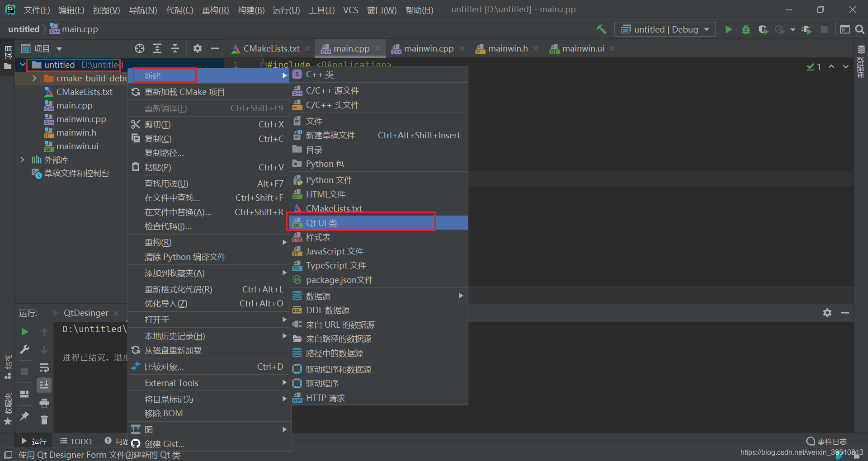This screenshot has height=461, width=868.
Task: Click 重新加载 CMake 项目
Action: (x=209, y=92)
